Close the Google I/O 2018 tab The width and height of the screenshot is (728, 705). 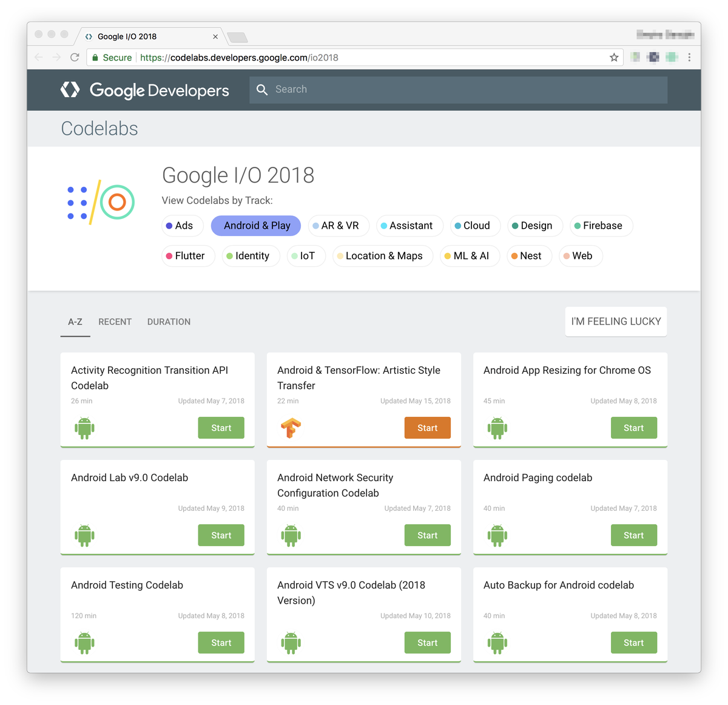click(x=215, y=36)
